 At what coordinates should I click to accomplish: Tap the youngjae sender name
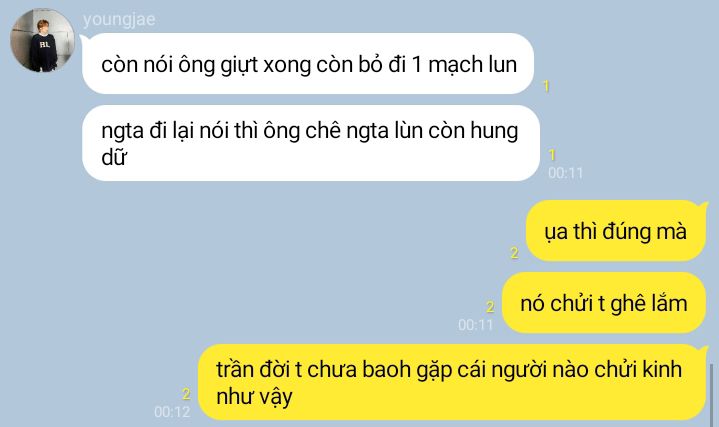tap(119, 20)
